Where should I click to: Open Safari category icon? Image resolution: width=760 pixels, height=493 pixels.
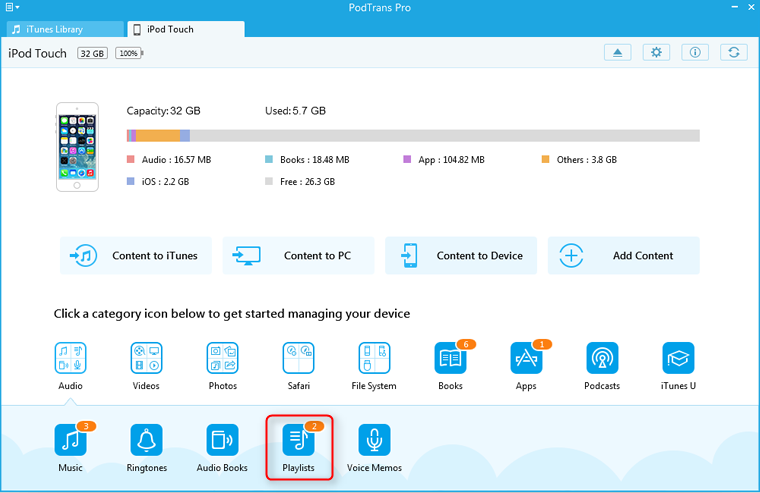point(299,358)
